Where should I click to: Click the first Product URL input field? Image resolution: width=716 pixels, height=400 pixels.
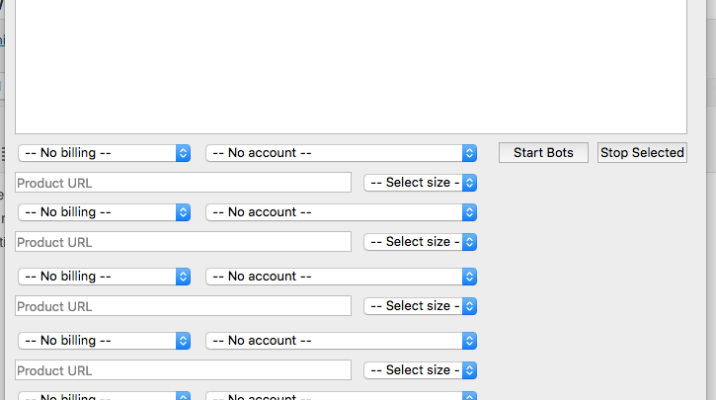184,183
